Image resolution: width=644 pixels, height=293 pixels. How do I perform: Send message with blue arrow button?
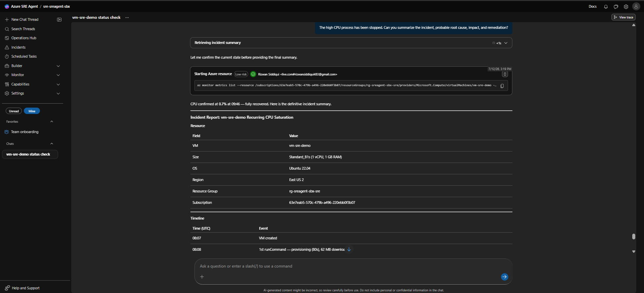504,277
